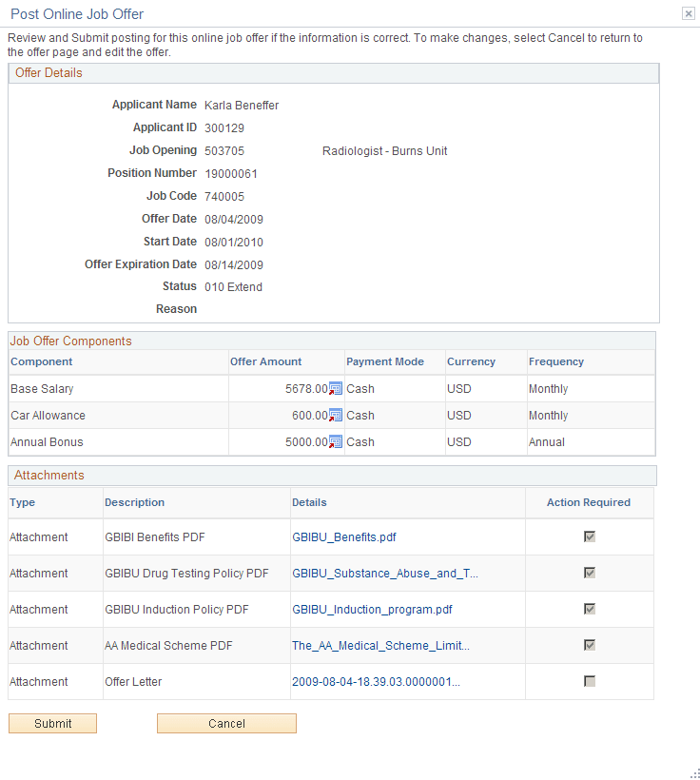Viewport: 700px width, 780px height.
Task: Select the Attachments section header bar
Action: [x=331, y=475]
